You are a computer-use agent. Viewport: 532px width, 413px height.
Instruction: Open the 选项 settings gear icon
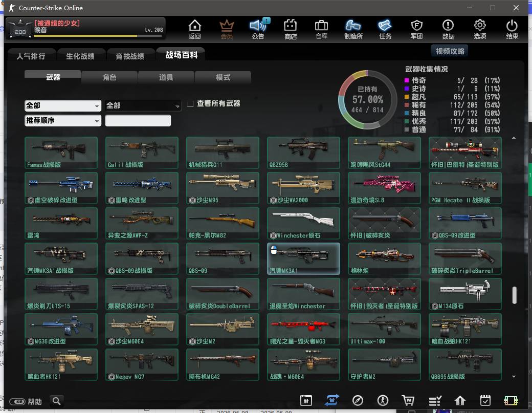point(480,29)
